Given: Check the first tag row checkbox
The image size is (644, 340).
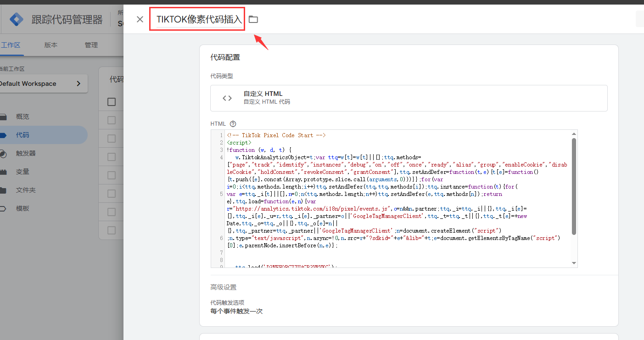Looking at the screenshot, I should 112,120.
